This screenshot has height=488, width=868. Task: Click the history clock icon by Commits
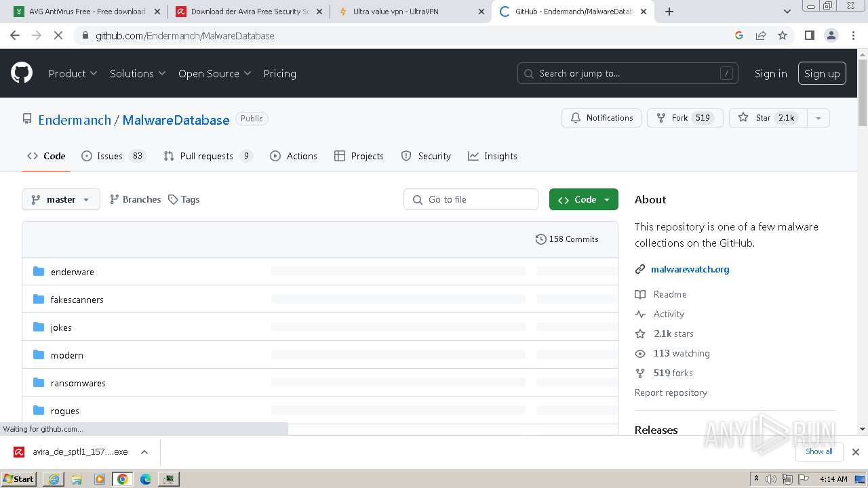[541, 239]
